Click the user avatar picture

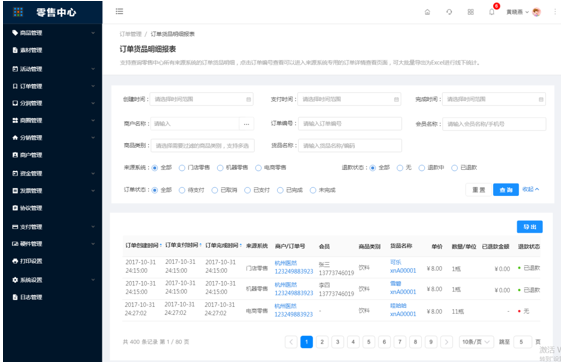537,12
